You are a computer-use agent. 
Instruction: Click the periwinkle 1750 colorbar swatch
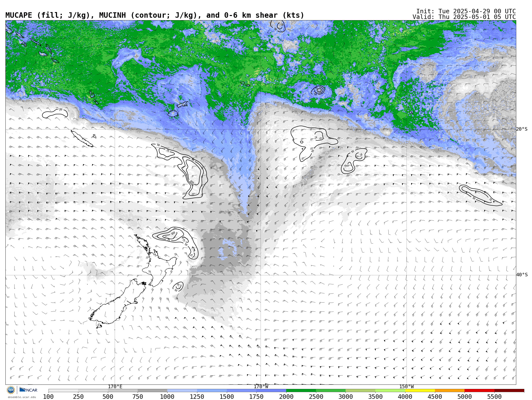tap(271, 390)
